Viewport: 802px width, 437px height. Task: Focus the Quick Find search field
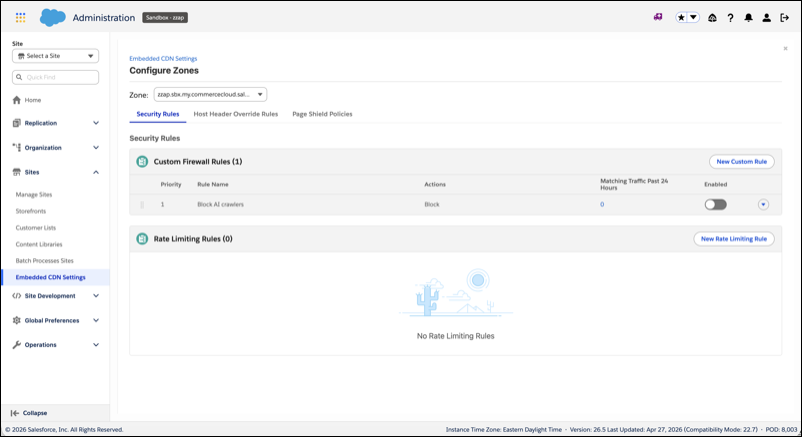[x=55, y=77]
